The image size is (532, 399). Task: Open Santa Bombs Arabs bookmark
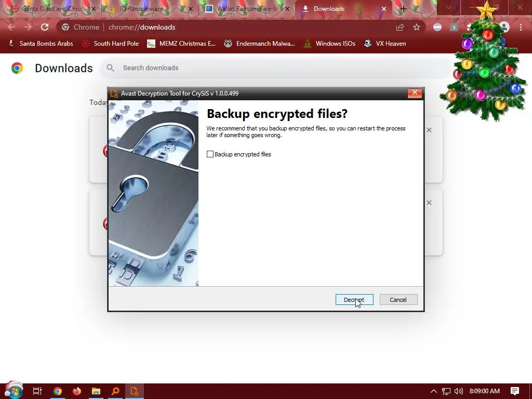click(x=41, y=44)
